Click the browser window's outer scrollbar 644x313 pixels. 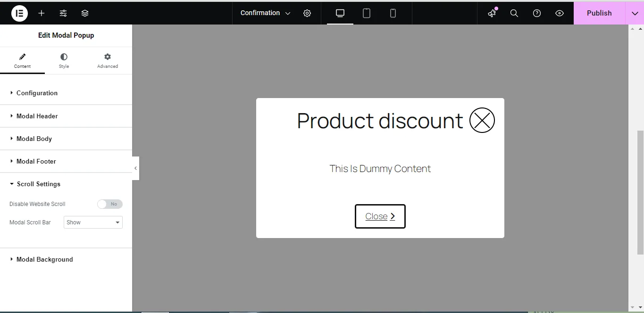(640, 169)
